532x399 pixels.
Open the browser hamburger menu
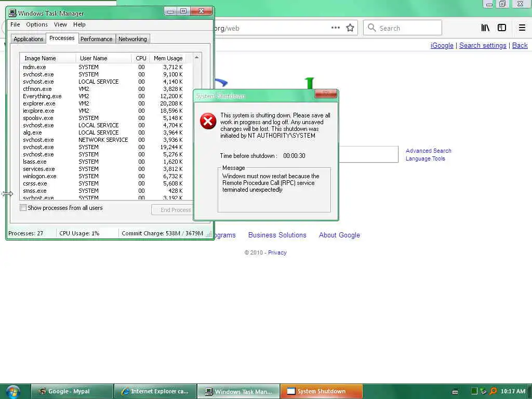(522, 28)
